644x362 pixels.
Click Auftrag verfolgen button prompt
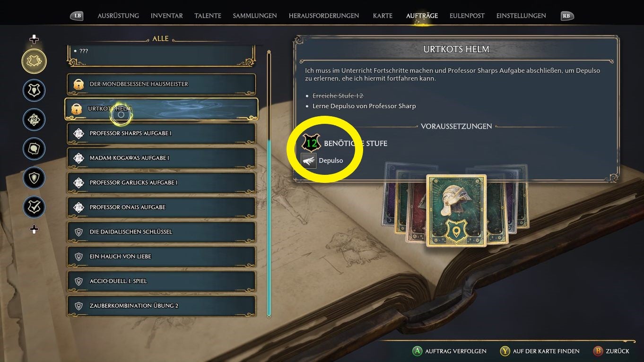point(449,351)
